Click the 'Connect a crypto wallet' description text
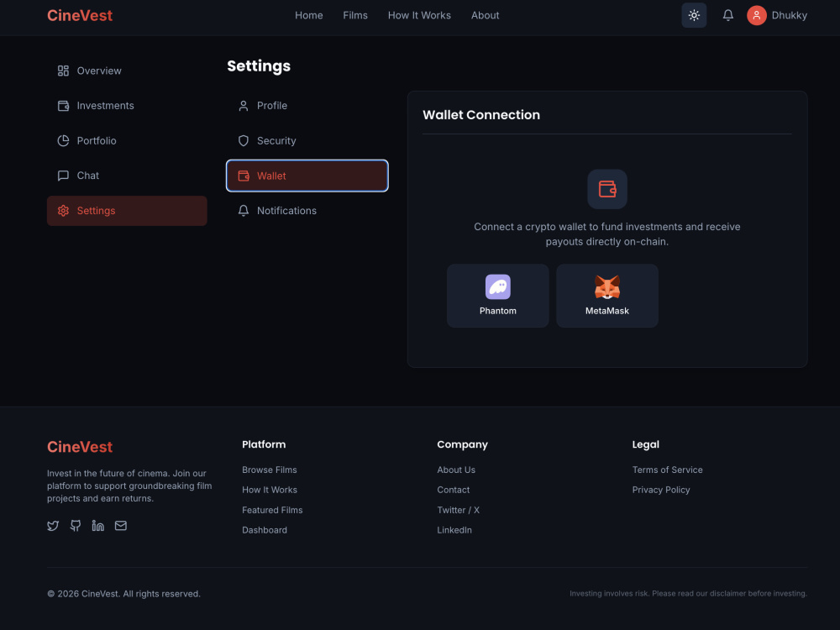Image resolution: width=840 pixels, height=630 pixels. (607, 234)
